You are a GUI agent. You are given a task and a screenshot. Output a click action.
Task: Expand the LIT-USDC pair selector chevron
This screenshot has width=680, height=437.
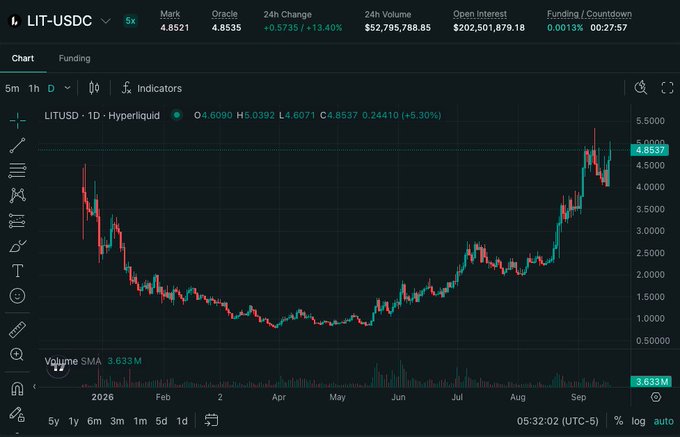[x=106, y=21]
